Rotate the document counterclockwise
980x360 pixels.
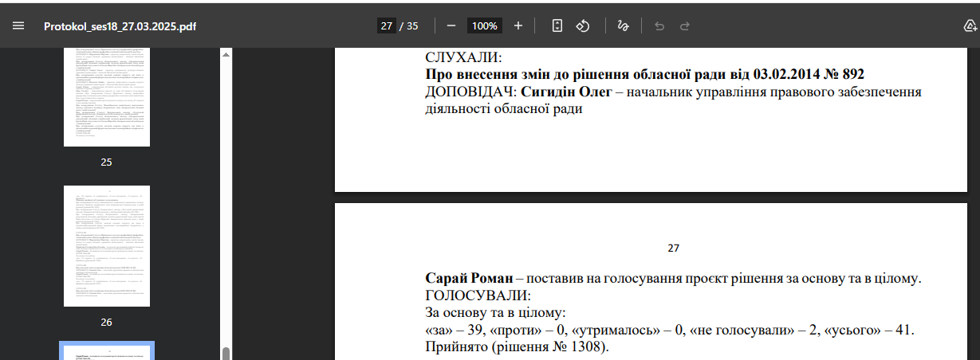[x=583, y=25]
